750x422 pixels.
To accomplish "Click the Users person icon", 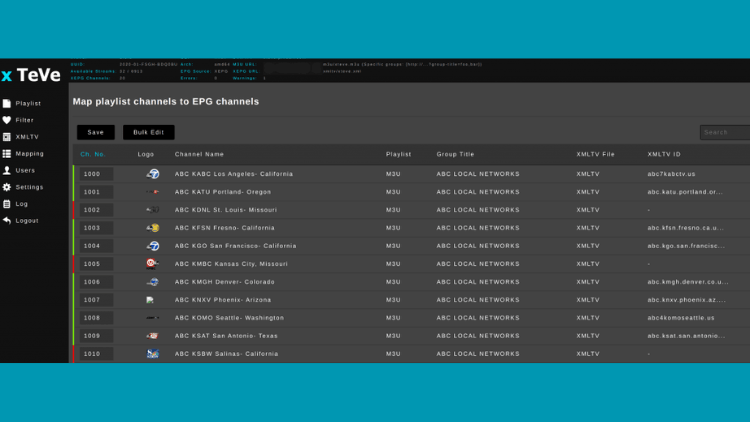I will (x=7, y=170).
